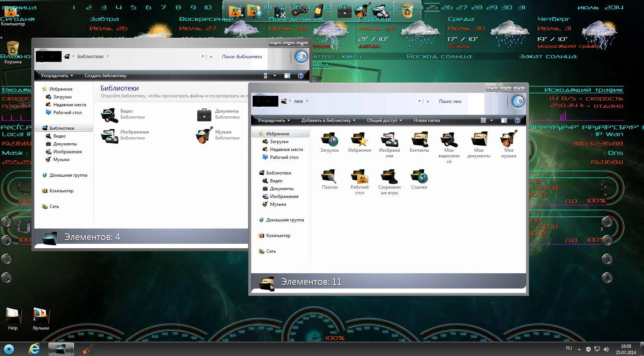This screenshot has height=356, width=644.
Task: Select Избранное in new window navigation pane
Action: pyautogui.click(x=281, y=133)
